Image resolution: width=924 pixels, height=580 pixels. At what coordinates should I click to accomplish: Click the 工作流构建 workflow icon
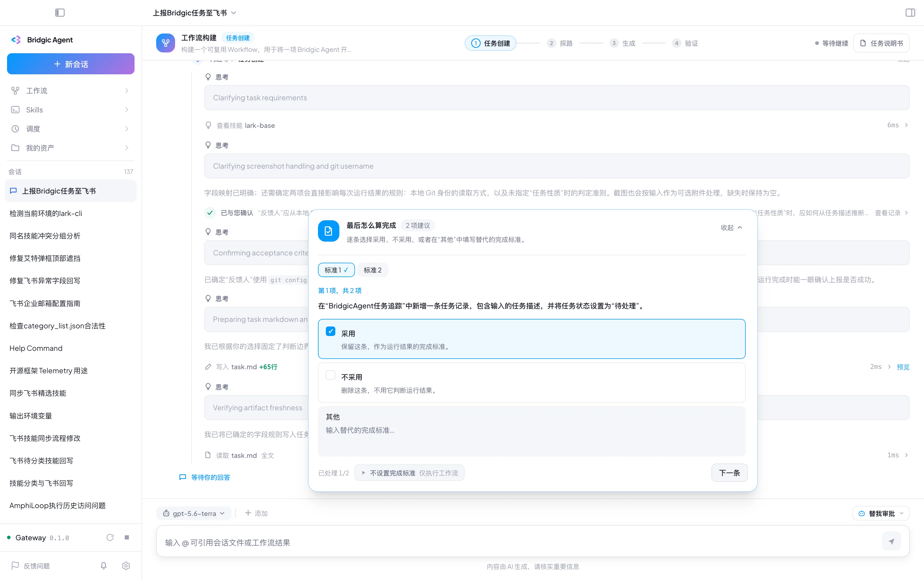(166, 43)
